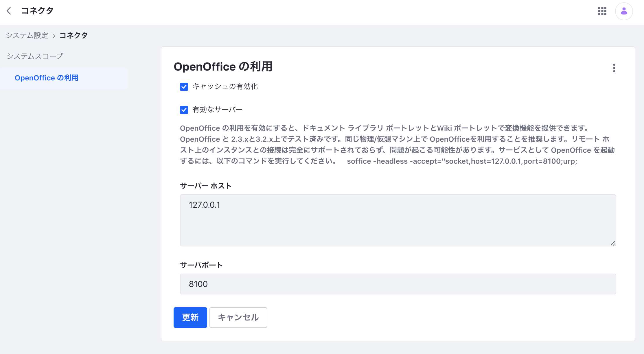This screenshot has width=644, height=354.
Task: Toggle the キャッシュの有効化 checkbox
Action: pos(184,87)
